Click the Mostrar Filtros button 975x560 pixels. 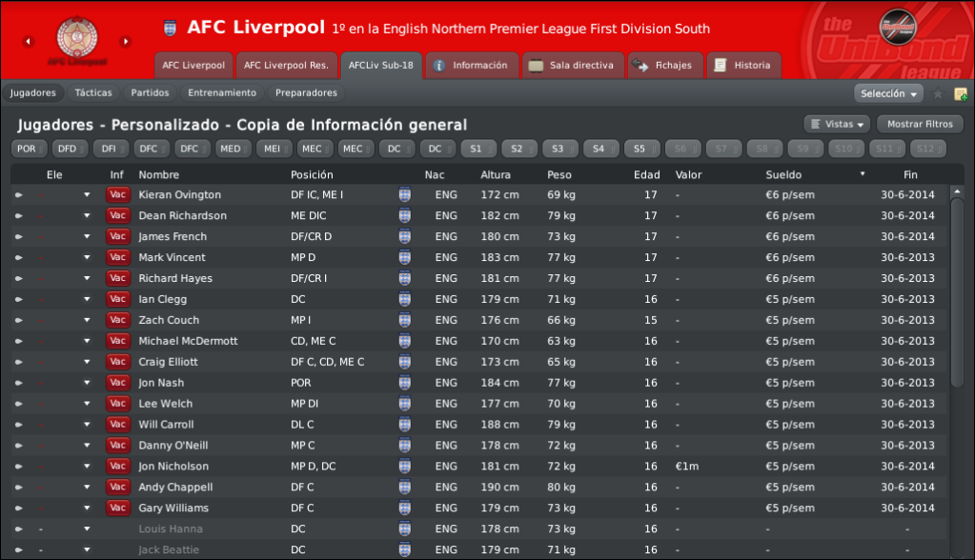[x=920, y=125]
